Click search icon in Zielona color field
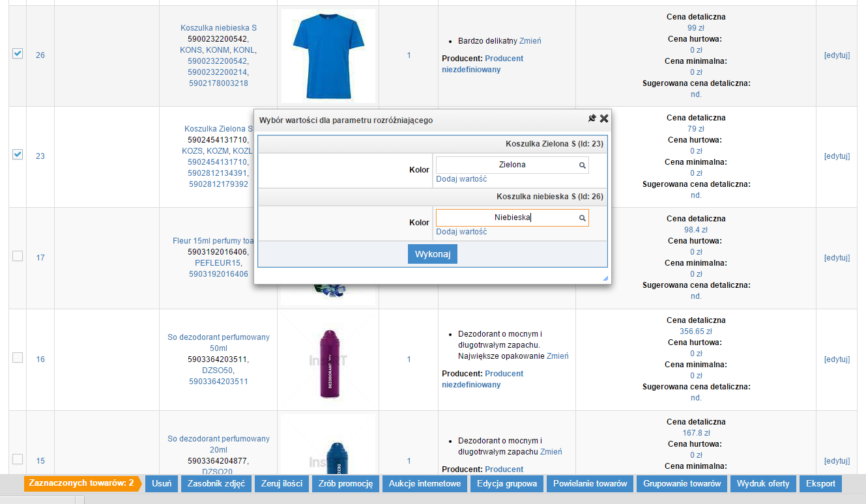Image resolution: width=866 pixels, height=504 pixels. click(x=583, y=165)
